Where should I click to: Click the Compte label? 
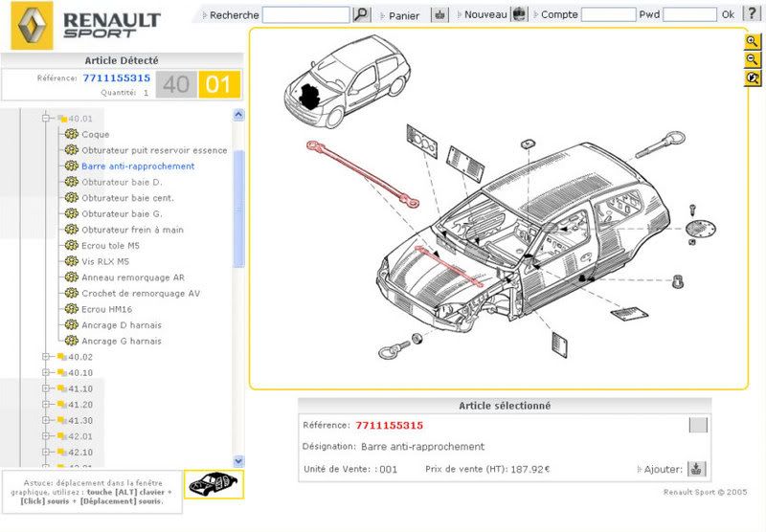pyautogui.click(x=559, y=14)
